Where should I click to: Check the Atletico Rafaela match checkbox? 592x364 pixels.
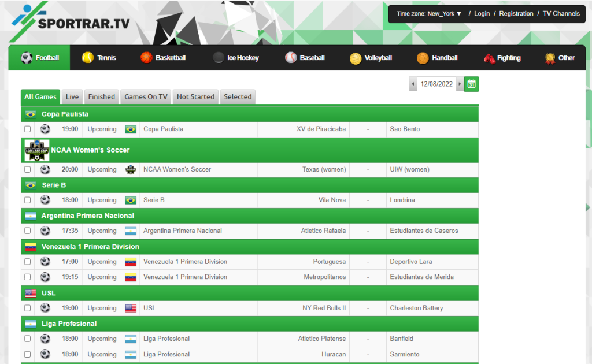click(x=28, y=231)
